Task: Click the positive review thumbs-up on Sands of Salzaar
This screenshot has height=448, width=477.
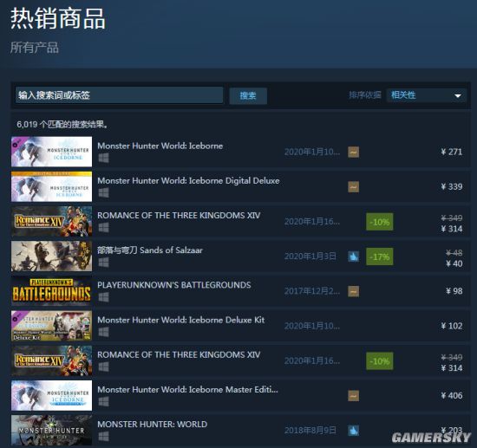Action: pos(353,256)
